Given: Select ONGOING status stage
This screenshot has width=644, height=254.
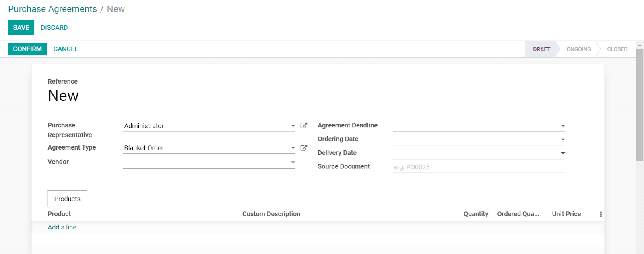Looking at the screenshot, I should pyautogui.click(x=579, y=49).
